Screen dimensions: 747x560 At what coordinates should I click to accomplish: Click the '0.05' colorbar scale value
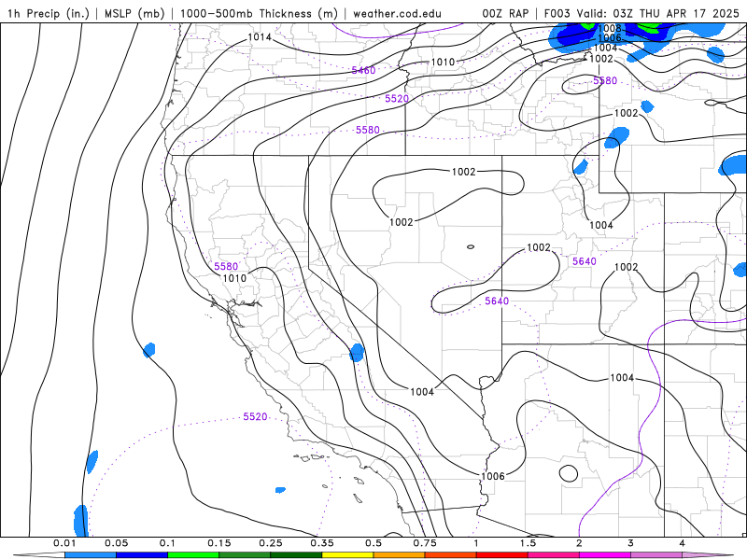coord(116,543)
